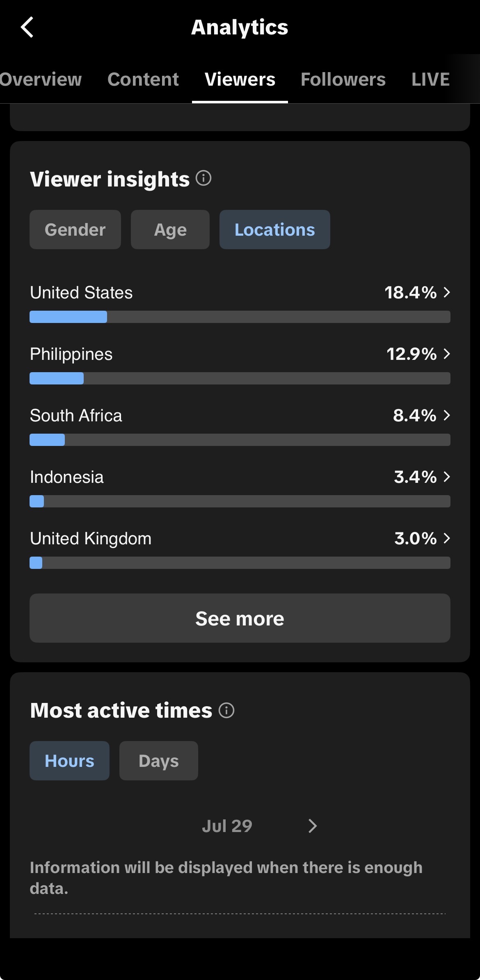
Task: Open the Overview tab
Action: [41, 79]
